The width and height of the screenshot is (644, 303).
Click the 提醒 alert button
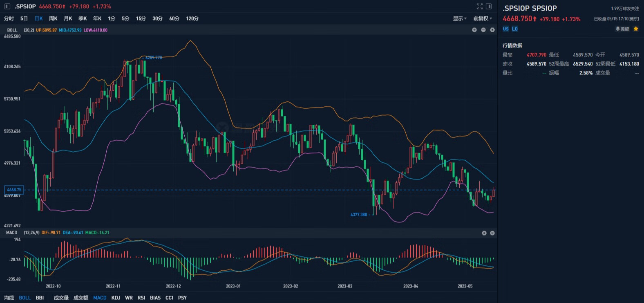pos(622,29)
